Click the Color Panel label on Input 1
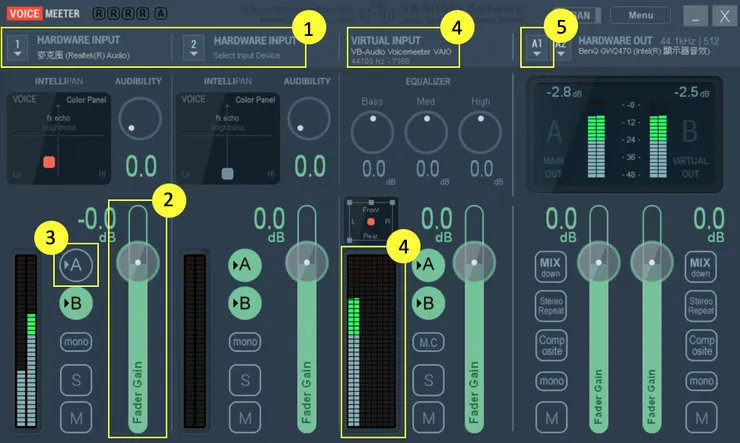740x443 pixels. point(86,100)
